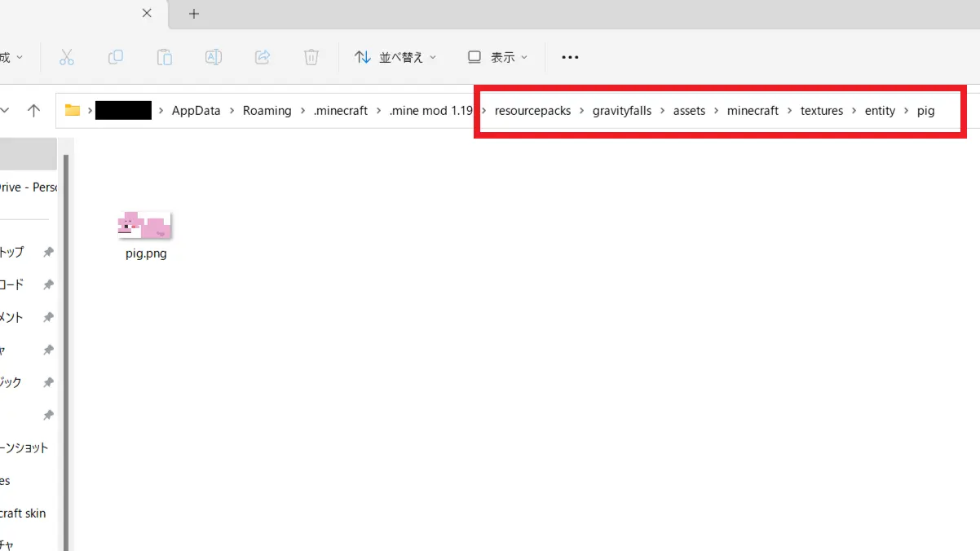The width and height of the screenshot is (980, 551).
Task: Open the 表示 view dropdown
Action: pyautogui.click(x=497, y=57)
